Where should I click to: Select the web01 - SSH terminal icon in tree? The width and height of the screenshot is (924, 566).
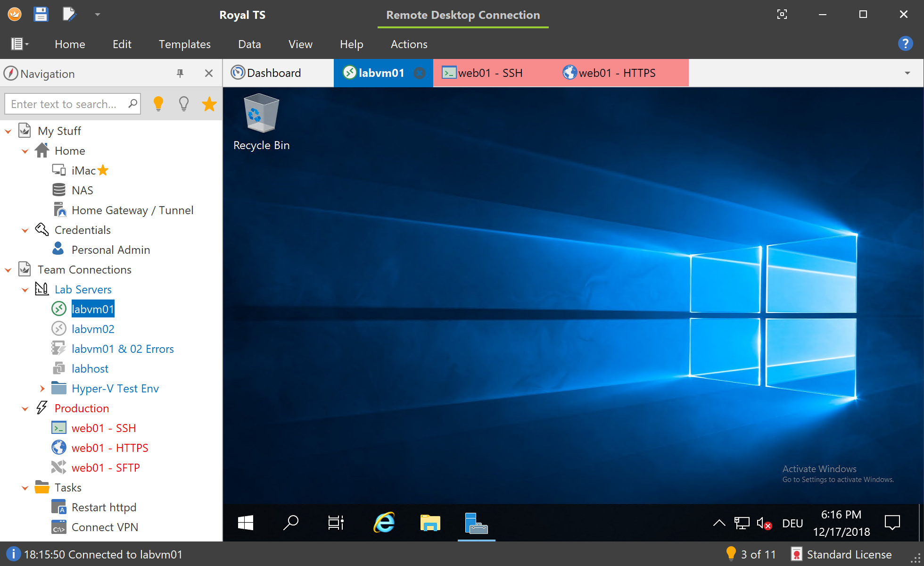(x=59, y=428)
